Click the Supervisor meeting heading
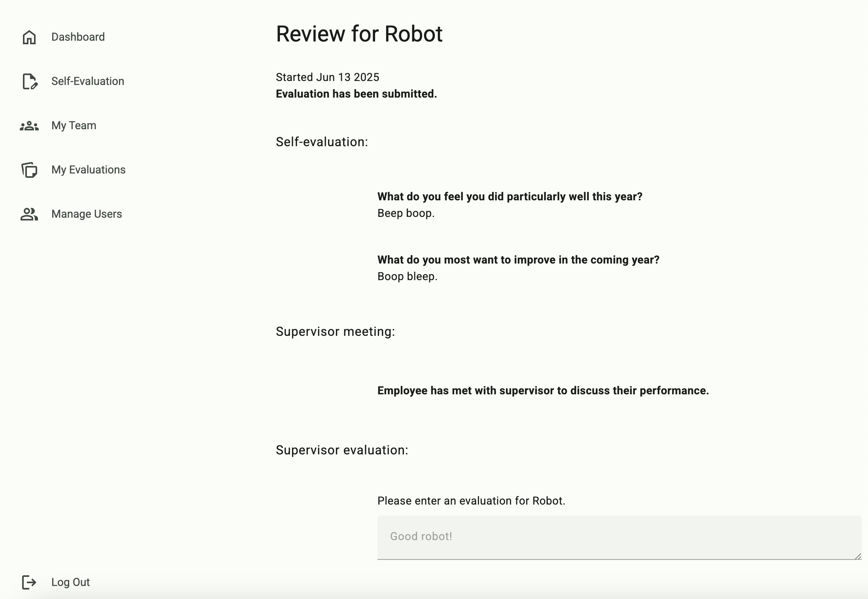Image resolution: width=868 pixels, height=599 pixels. tap(335, 332)
